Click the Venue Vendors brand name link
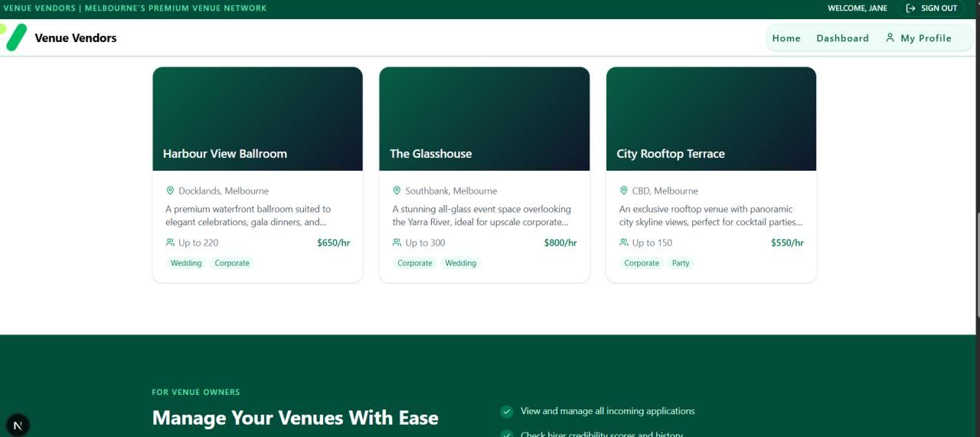Image resolution: width=980 pixels, height=437 pixels. (76, 38)
